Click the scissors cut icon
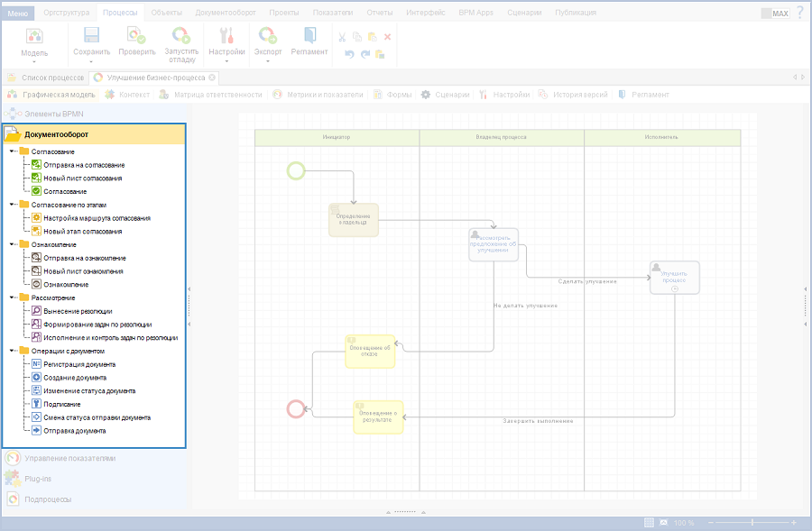This screenshot has width=812, height=531. [342, 37]
